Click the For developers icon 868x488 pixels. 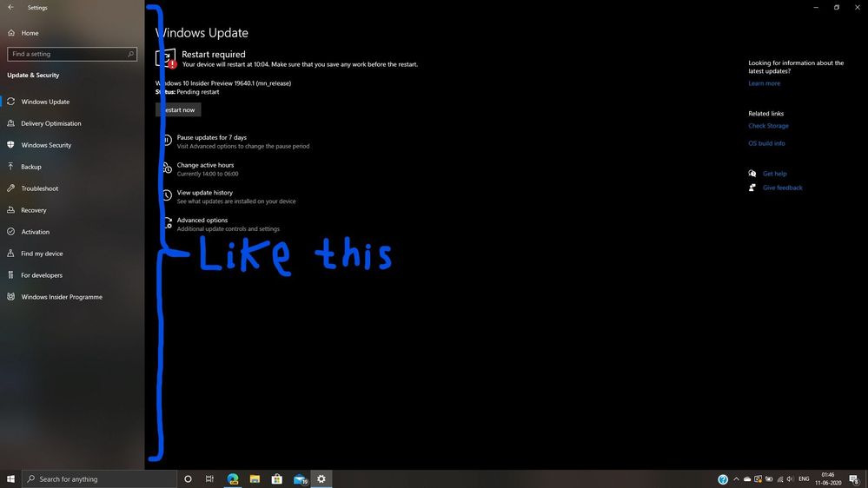[x=10, y=275]
